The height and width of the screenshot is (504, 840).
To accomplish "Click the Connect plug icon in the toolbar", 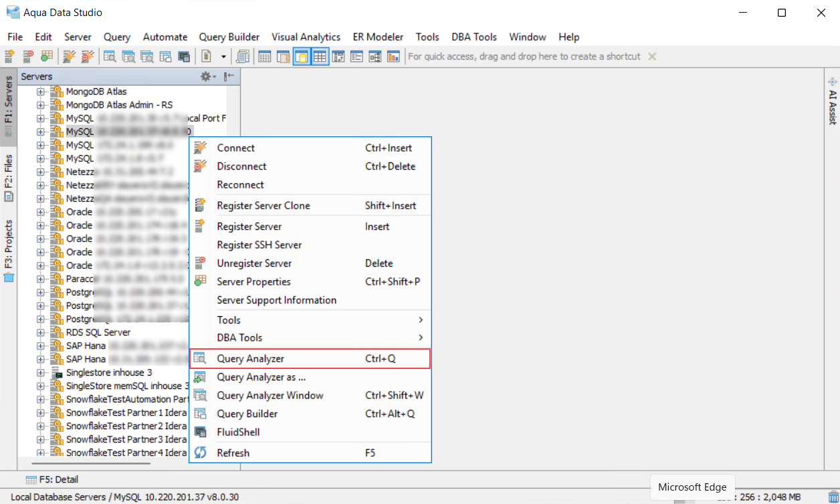I will click(69, 57).
